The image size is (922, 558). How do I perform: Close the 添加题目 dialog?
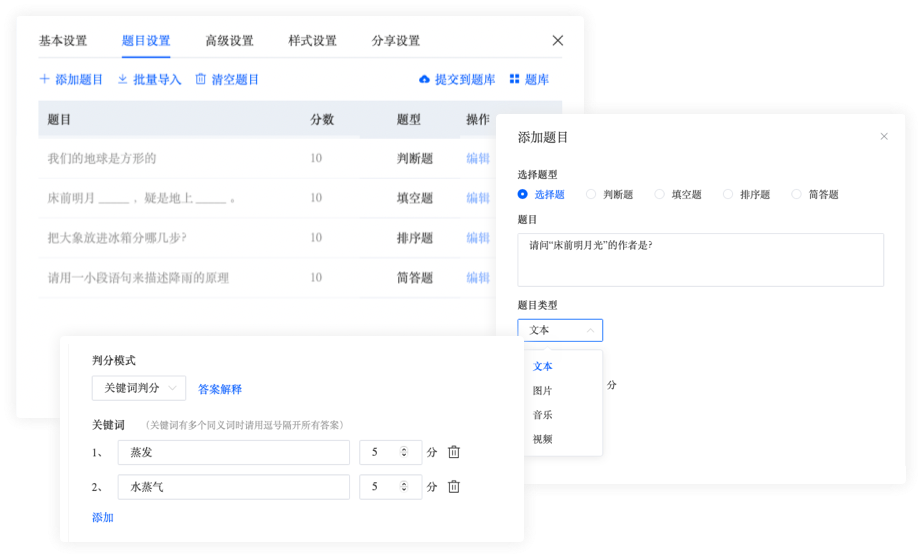point(884,136)
